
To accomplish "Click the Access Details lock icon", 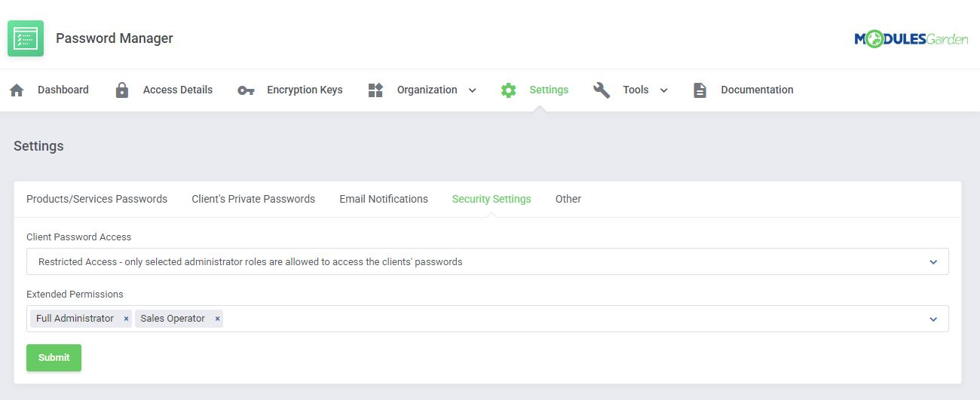I will [122, 90].
